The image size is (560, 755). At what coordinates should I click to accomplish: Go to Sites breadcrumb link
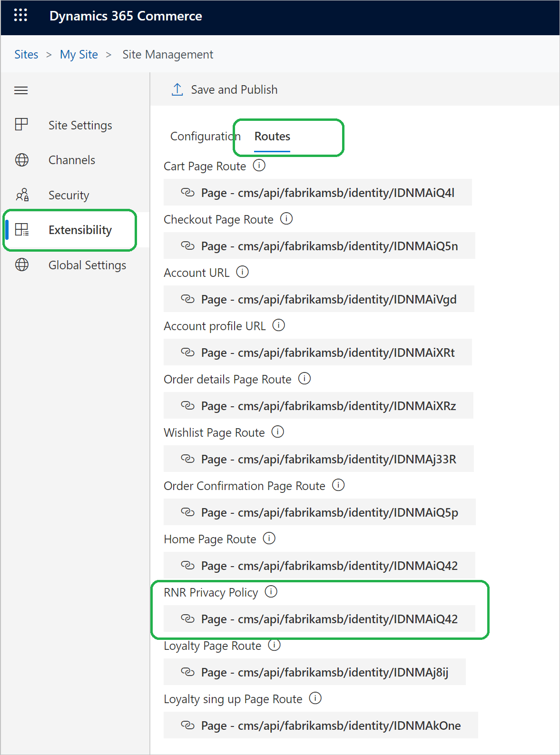click(x=26, y=54)
